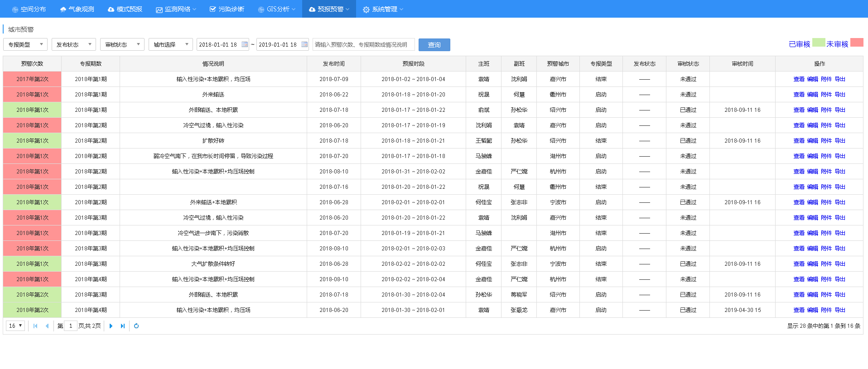This screenshot has height=369, width=868.
Task: Go to previous page icon
Action: (47, 326)
